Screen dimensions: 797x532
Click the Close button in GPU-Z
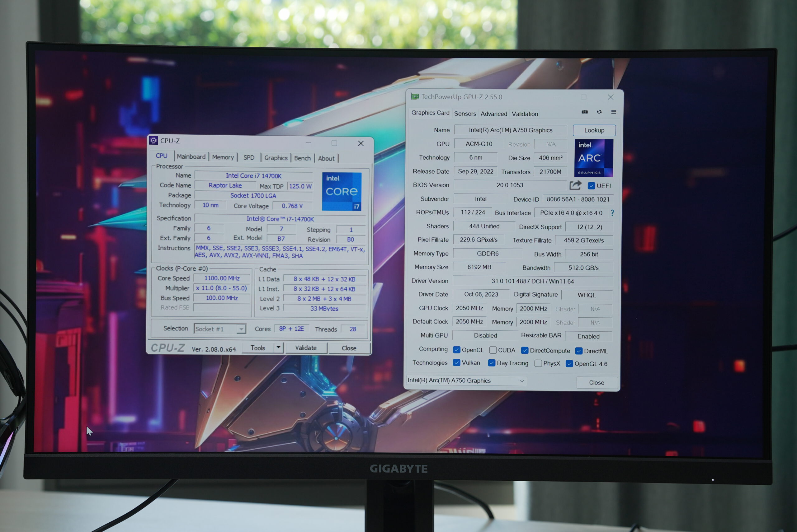point(597,382)
